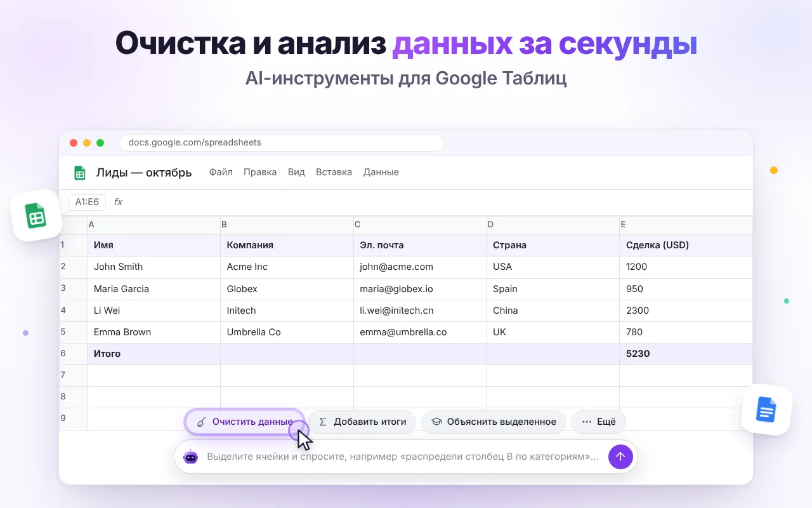
Task: Open the Данные menu
Action: (381, 172)
